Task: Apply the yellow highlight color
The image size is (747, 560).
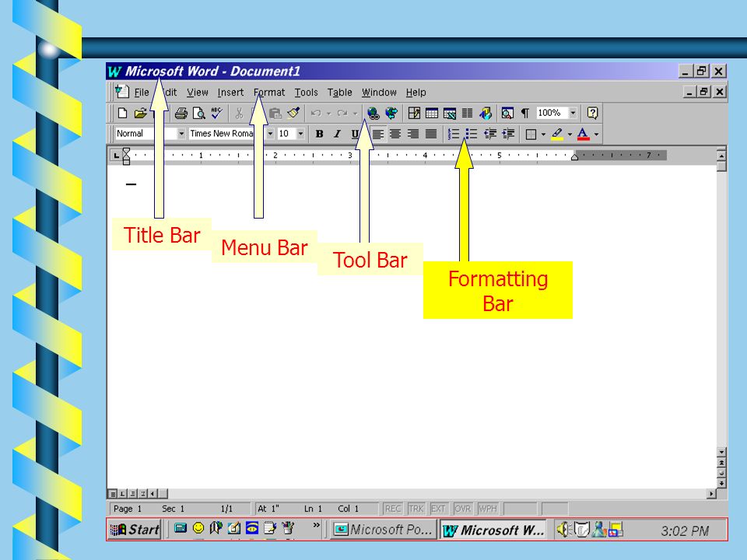Action: pyautogui.click(x=557, y=135)
